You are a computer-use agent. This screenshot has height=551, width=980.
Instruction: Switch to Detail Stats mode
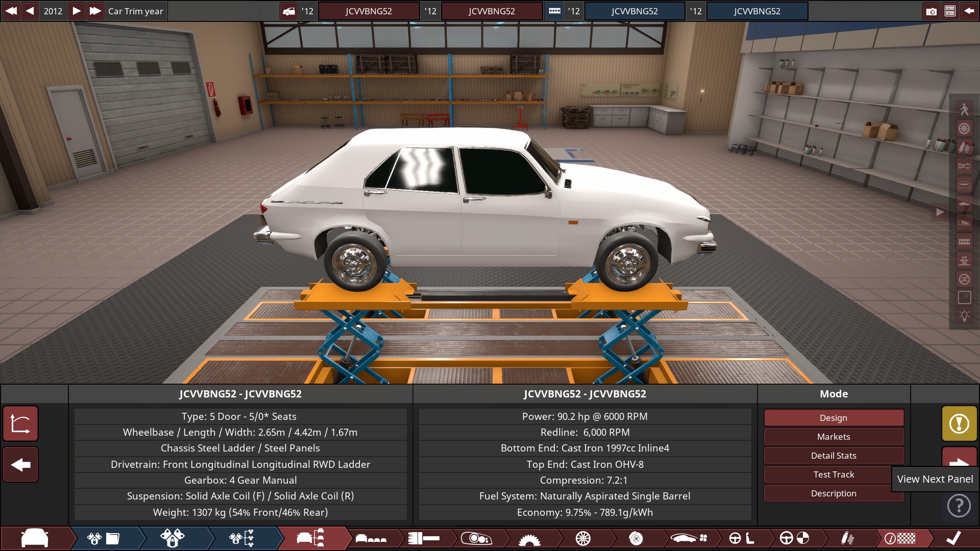pos(833,456)
